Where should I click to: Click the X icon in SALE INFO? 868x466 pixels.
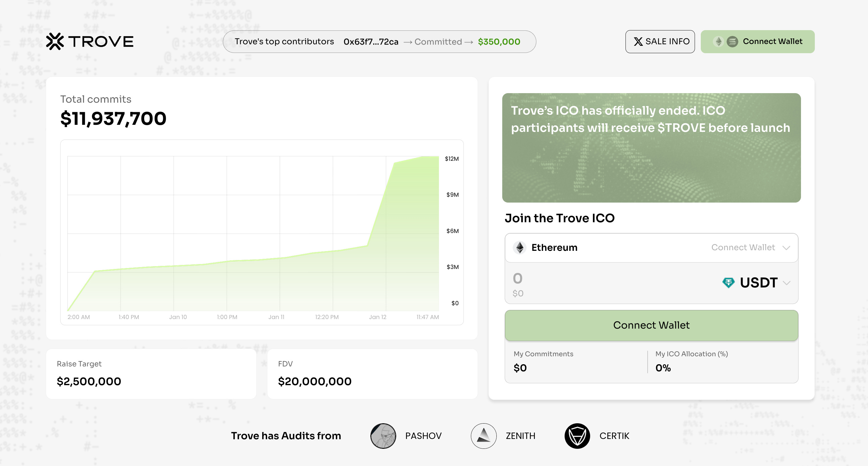coord(638,41)
